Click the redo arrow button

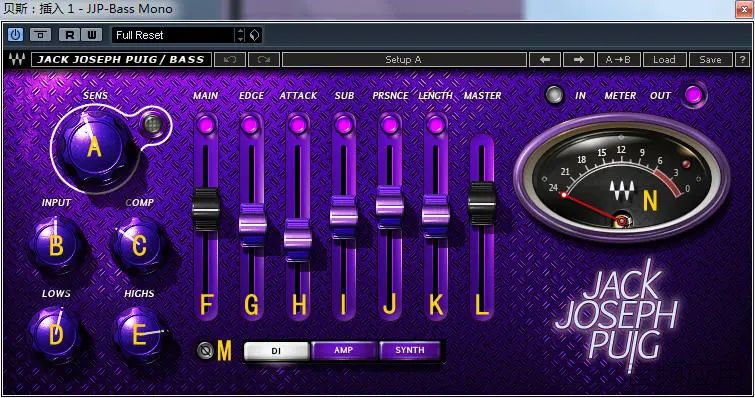point(263,60)
